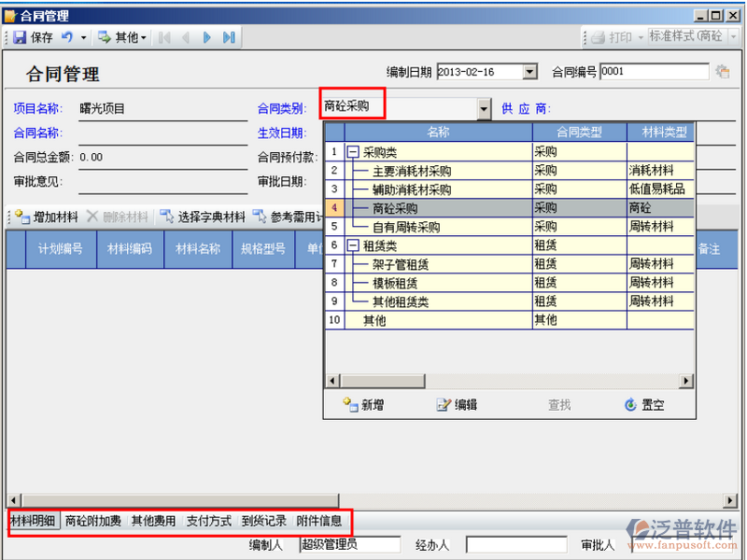Screen dimensions: 747x560
Task: Open the 编制日期 date dropdown
Action: 530,72
